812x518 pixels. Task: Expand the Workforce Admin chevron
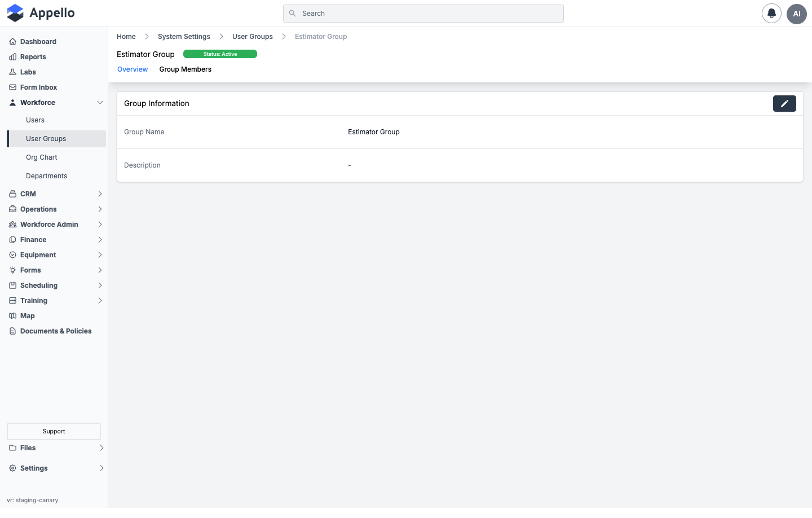(100, 225)
